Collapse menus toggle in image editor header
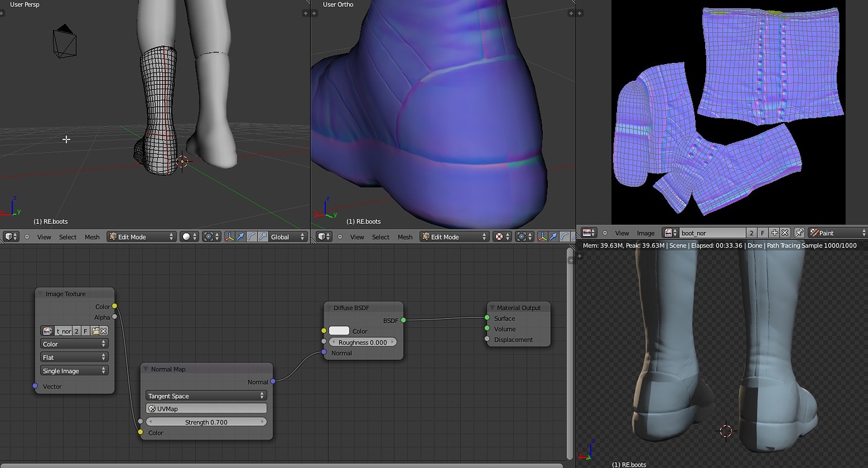 [604, 233]
